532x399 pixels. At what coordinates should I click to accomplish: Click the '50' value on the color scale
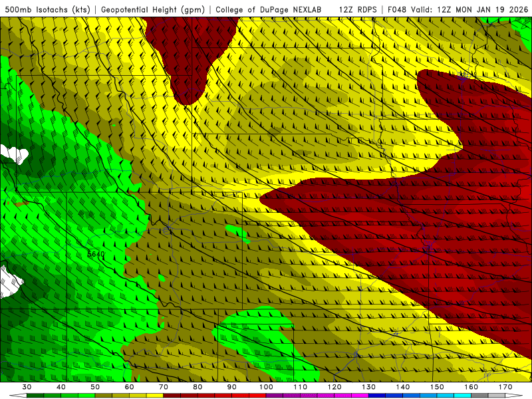[x=95, y=387]
